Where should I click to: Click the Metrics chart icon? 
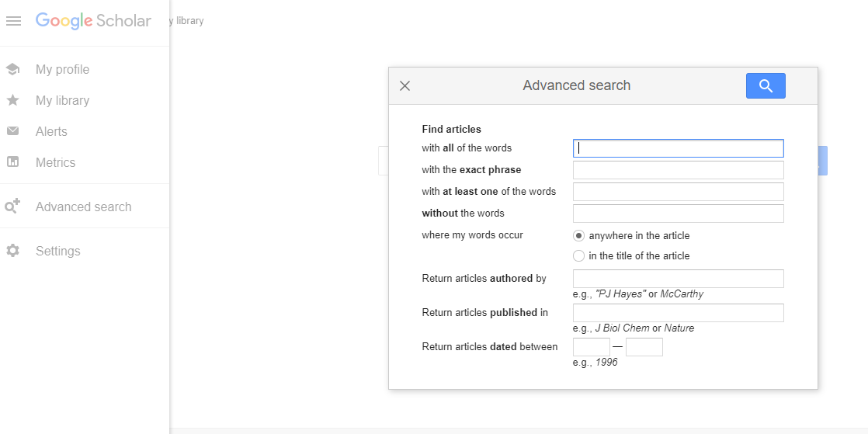click(x=12, y=162)
